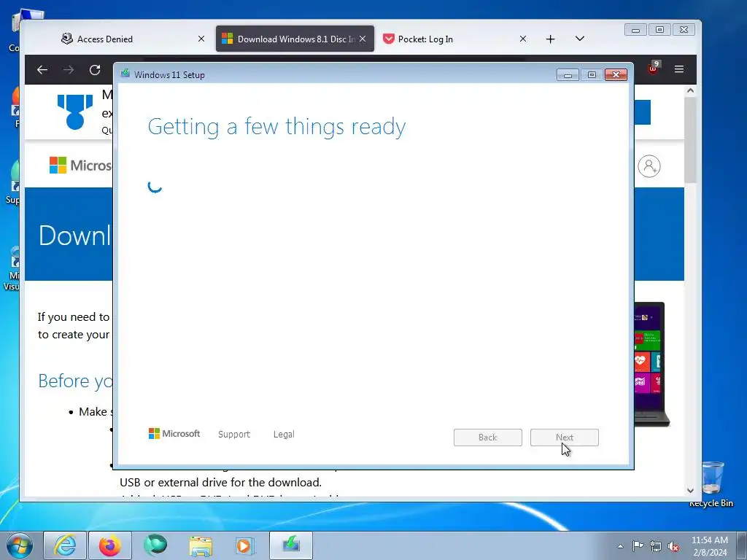
Task: Click the blue badge logo on page banner
Action: pos(75,112)
